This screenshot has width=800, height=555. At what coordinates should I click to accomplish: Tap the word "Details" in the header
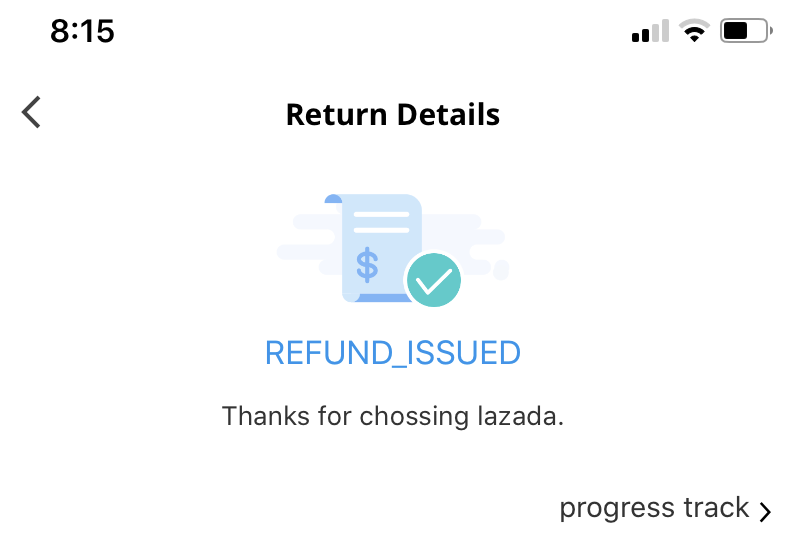coord(447,114)
